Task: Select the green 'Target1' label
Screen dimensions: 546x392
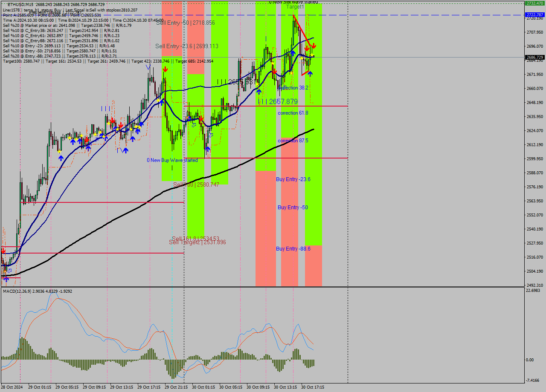Action: [295, 7]
